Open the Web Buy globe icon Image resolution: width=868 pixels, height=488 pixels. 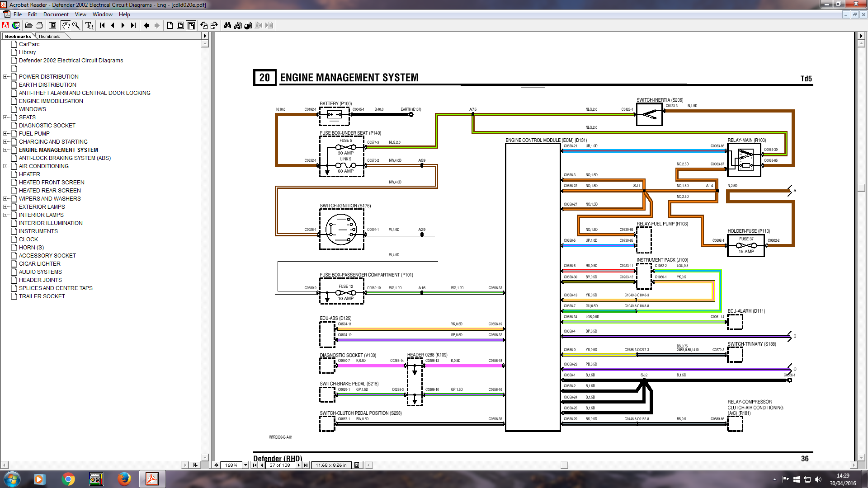16,25
